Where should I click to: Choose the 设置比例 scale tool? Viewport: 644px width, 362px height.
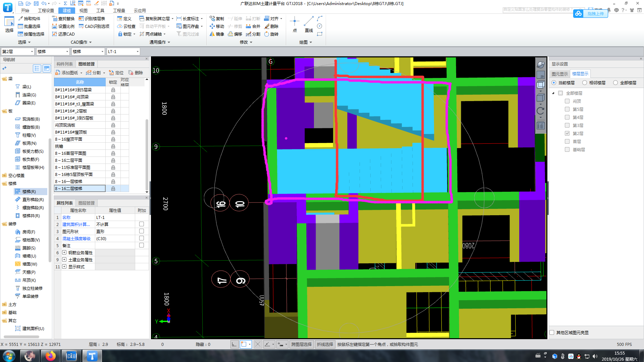click(x=63, y=26)
